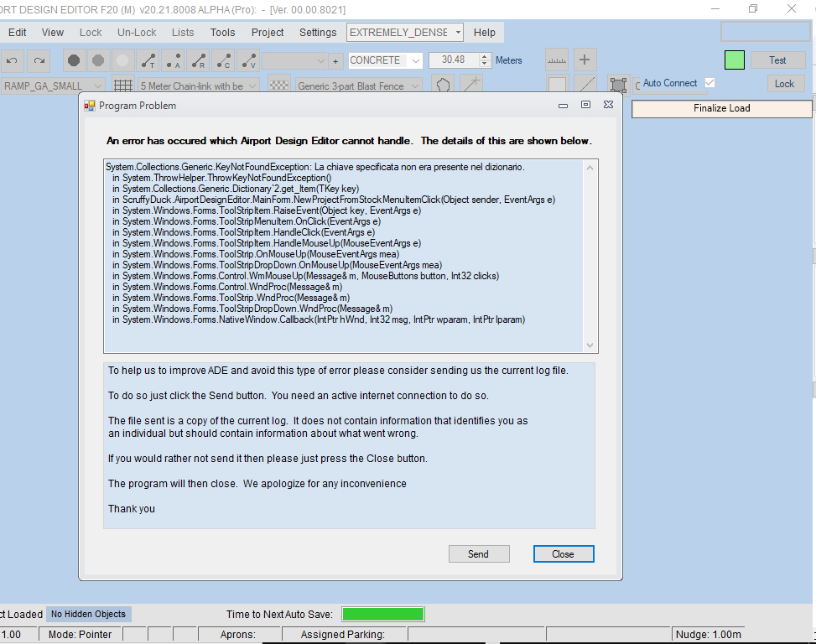816x644 pixels.
Task: Click the 30.48 width input field
Action: pos(453,60)
